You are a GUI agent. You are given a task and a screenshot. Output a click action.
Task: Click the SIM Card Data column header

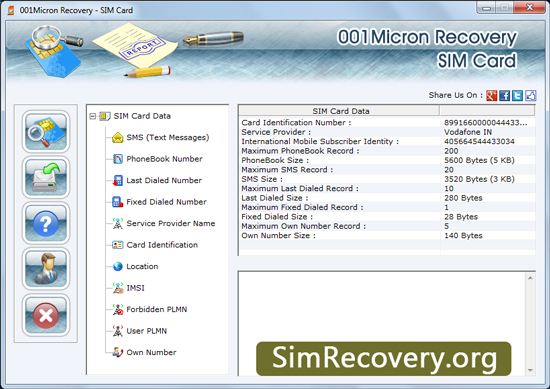pyautogui.click(x=340, y=111)
